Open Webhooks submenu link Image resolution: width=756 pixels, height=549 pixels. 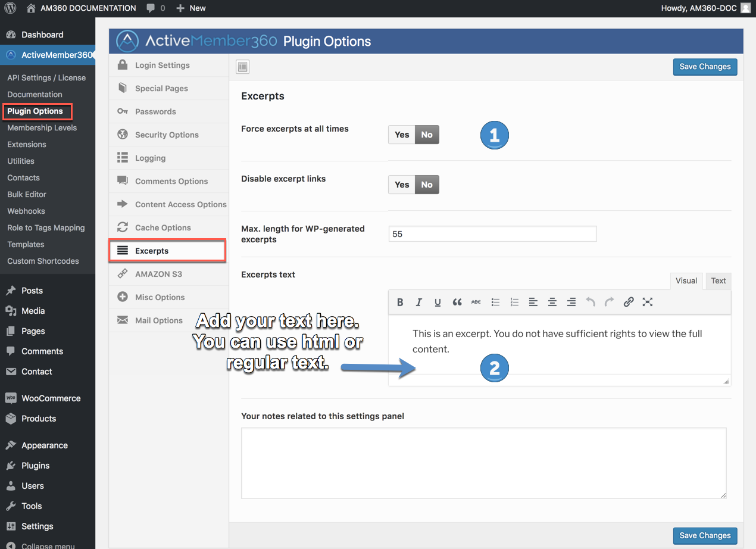pyautogui.click(x=26, y=211)
